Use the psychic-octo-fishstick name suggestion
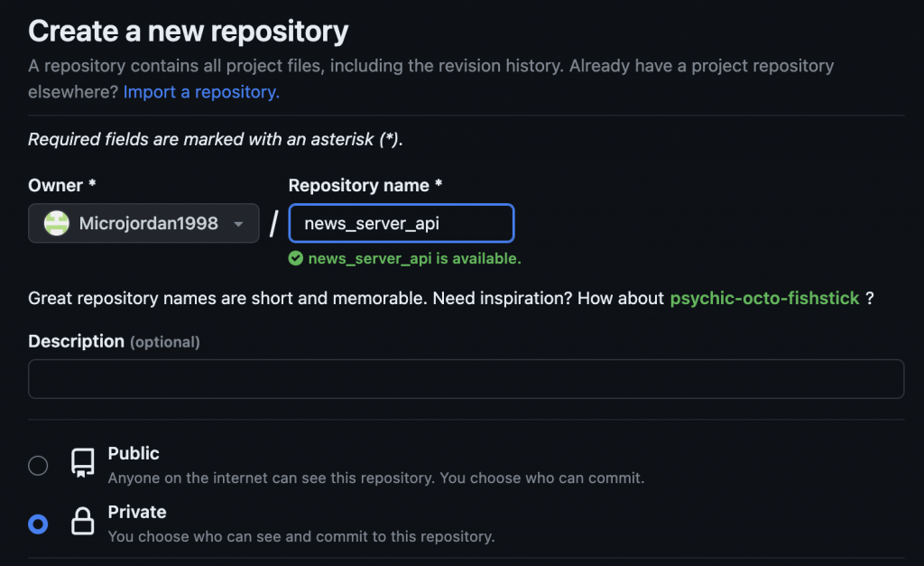924x566 pixels. pos(764,298)
